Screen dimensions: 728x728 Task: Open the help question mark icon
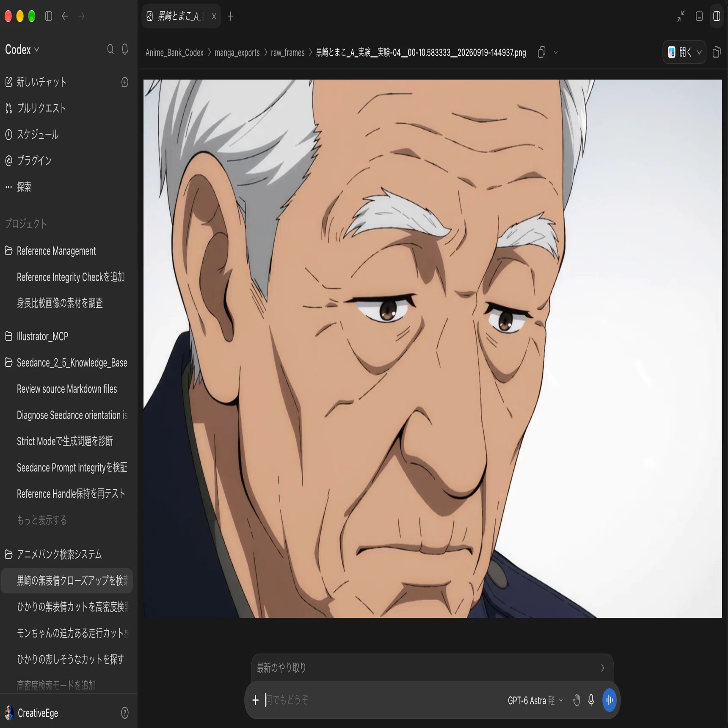click(x=125, y=713)
